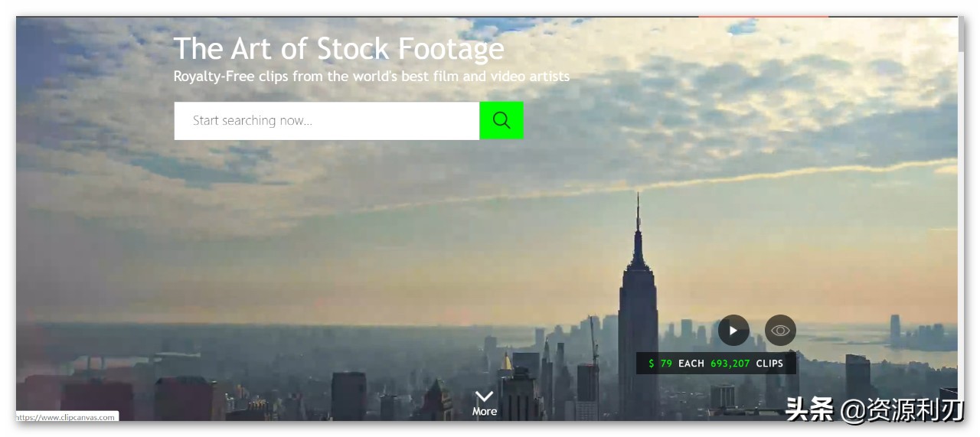This screenshot has width=980, height=437.
Task: Click the green magnifier search button
Action: pos(501,121)
